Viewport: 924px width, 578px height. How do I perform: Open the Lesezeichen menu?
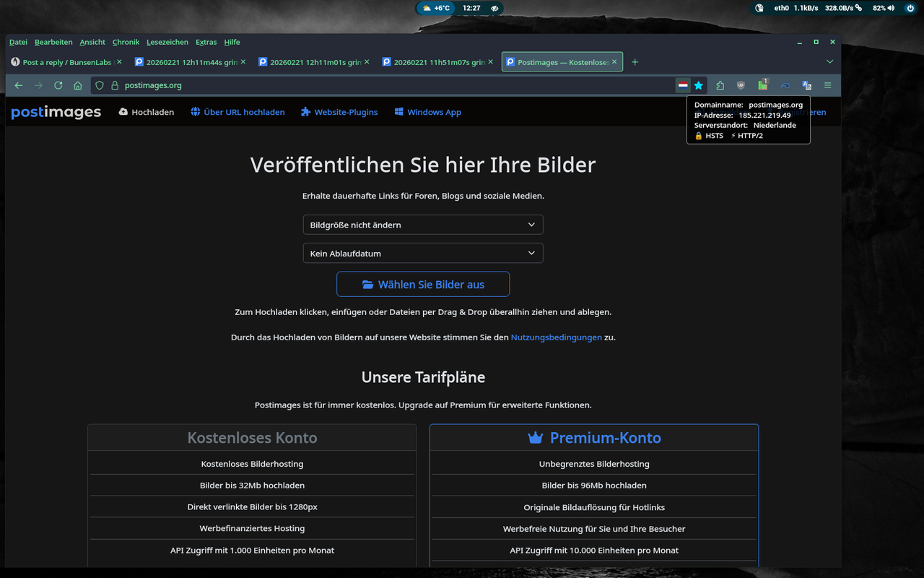click(167, 42)
